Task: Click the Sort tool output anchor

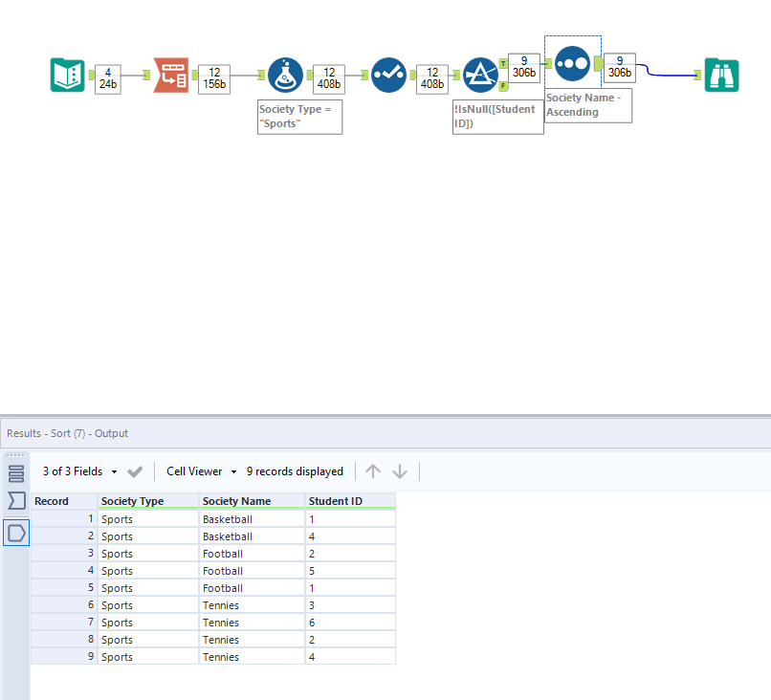Action: click(x=598, y=63)
